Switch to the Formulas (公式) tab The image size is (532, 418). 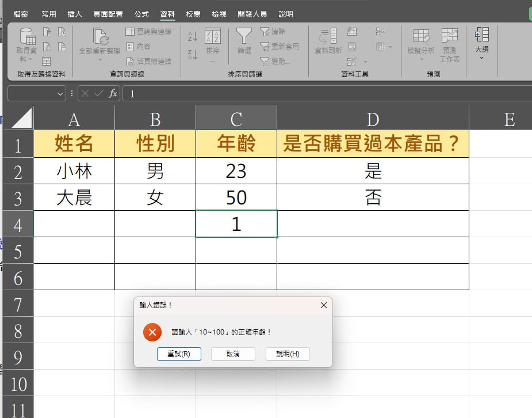[141, 14]
